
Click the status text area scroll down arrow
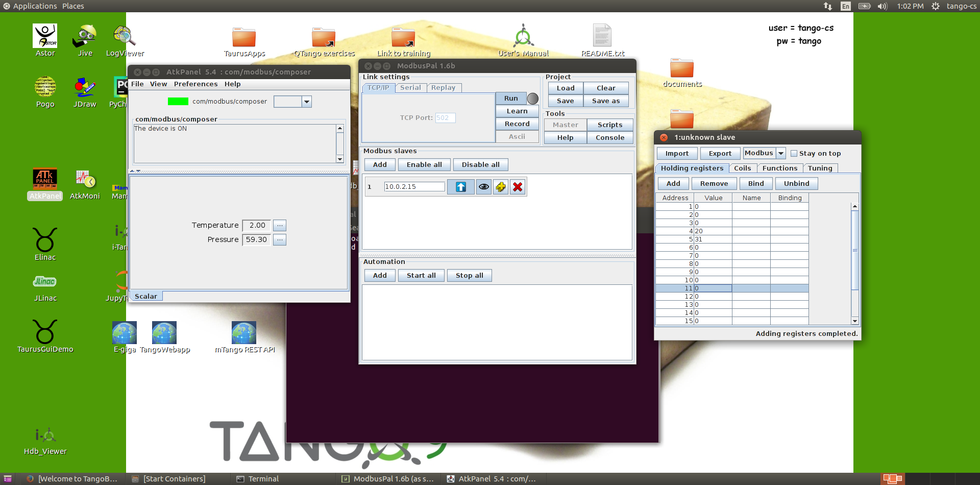coord(340,159)
